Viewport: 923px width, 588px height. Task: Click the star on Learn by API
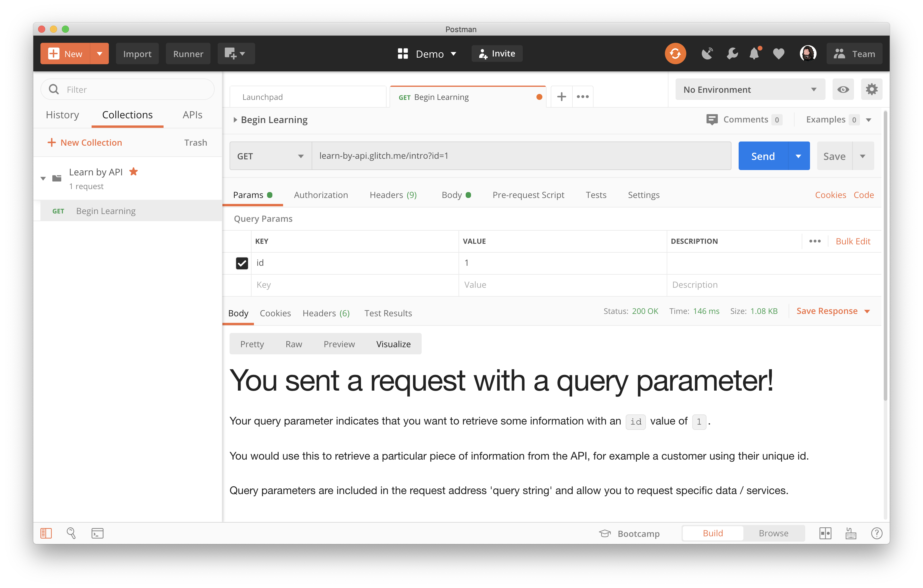click(x=134, y=171)
